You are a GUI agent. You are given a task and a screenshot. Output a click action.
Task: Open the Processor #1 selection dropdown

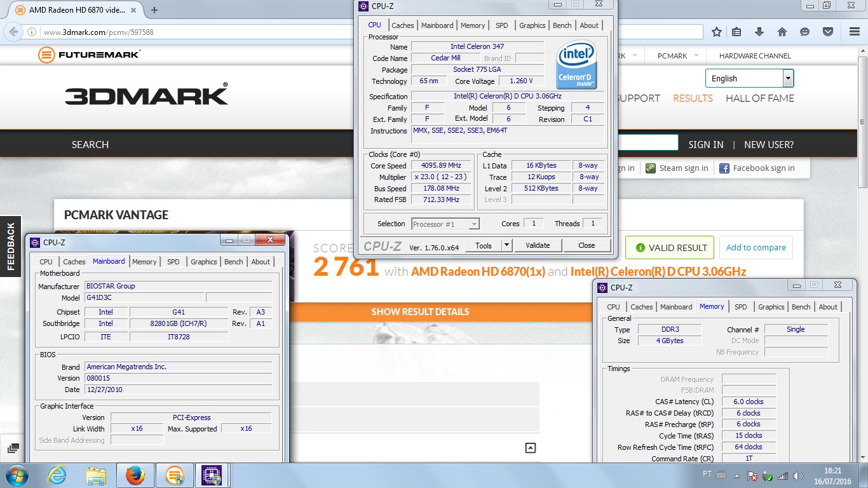pyautogui.click(x=445, y=224)
